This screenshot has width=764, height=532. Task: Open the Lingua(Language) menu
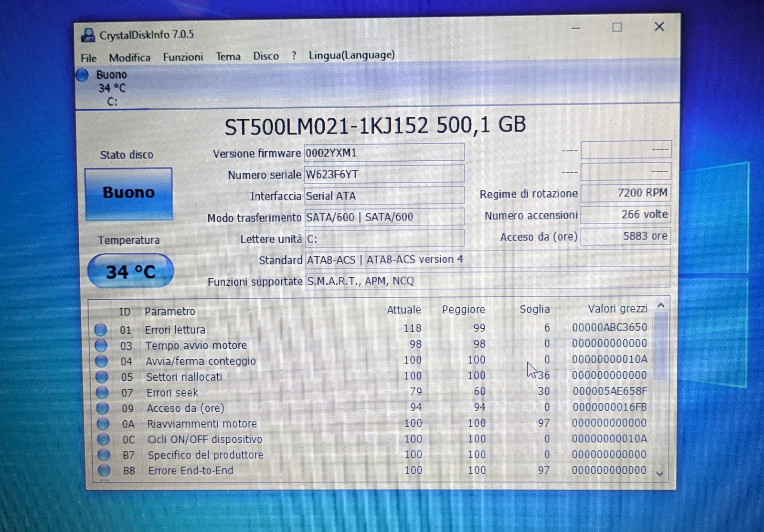tap(351, 55)
